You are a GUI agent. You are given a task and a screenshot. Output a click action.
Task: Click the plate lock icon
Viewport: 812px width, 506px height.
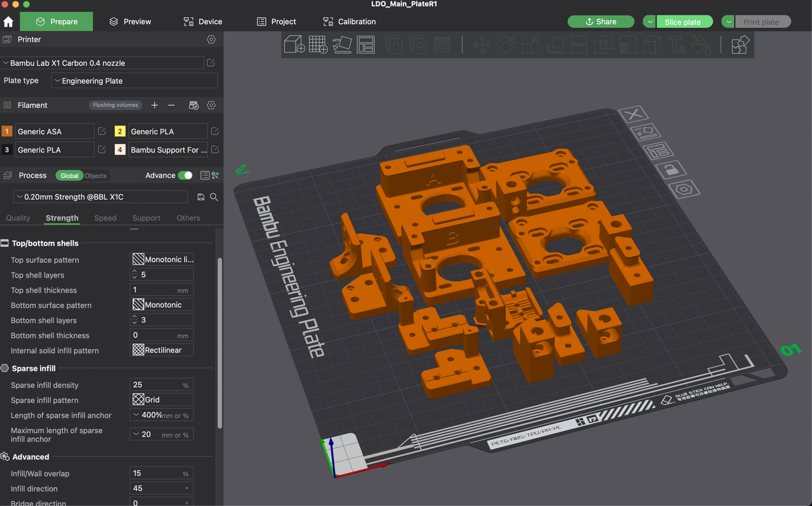(x=671, y=169)
